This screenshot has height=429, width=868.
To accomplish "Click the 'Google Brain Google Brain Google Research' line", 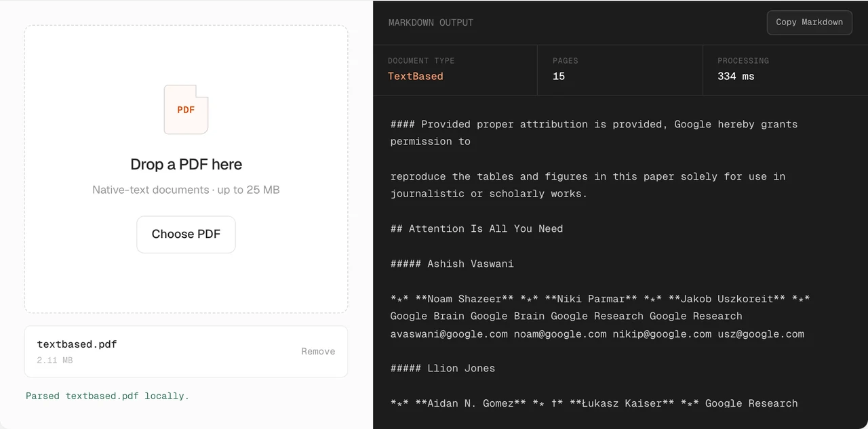I will pyautogui.click(x=566, y=316).
